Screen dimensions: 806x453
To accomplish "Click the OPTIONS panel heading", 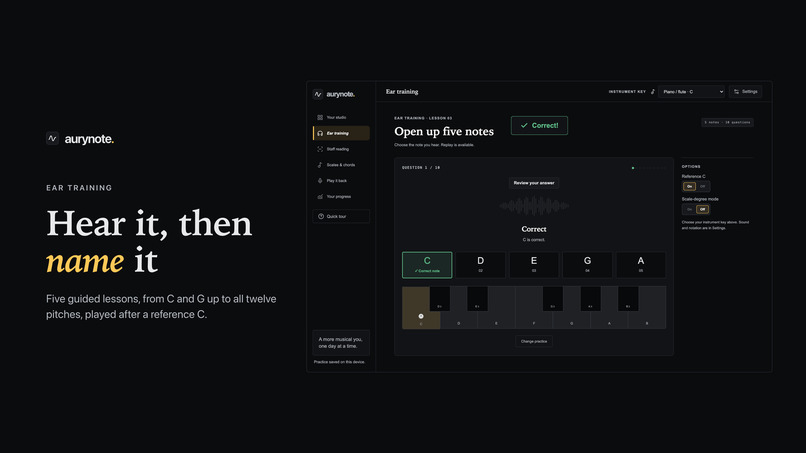I will (691, 167).
